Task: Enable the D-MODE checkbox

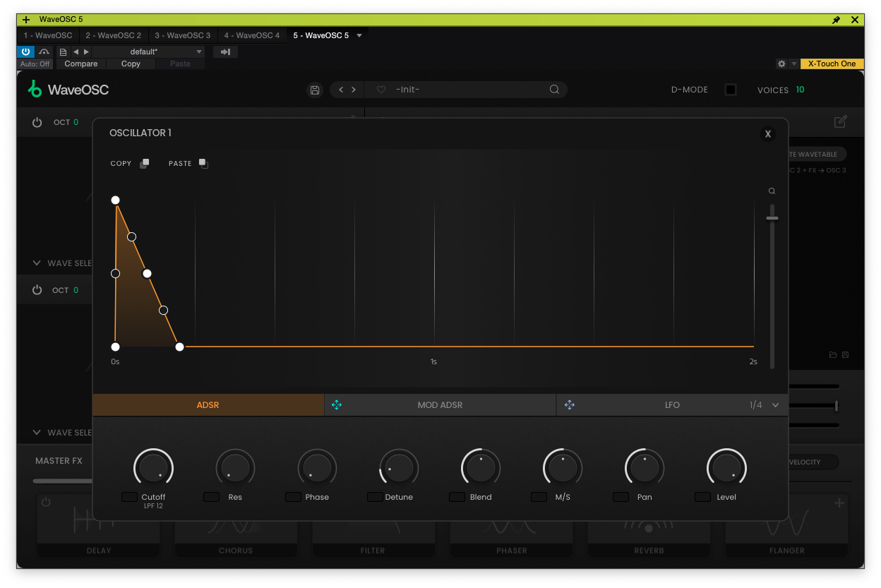Action: coord(731,90)
